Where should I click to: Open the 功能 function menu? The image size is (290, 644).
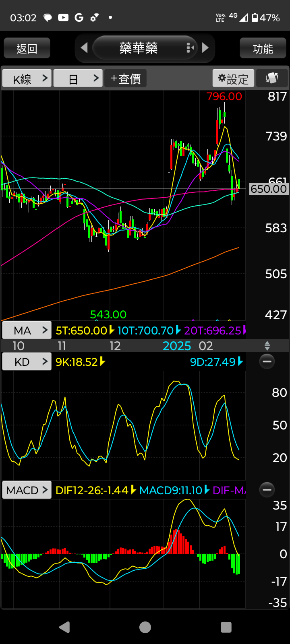(263, 48)
